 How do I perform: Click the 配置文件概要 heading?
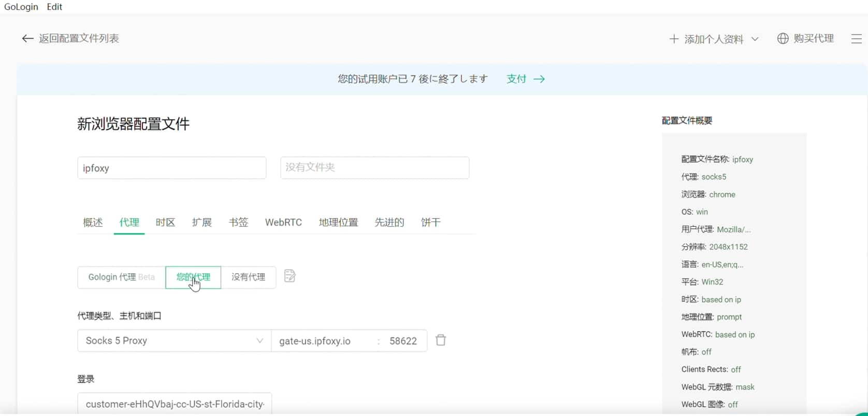tap(687, 121)
